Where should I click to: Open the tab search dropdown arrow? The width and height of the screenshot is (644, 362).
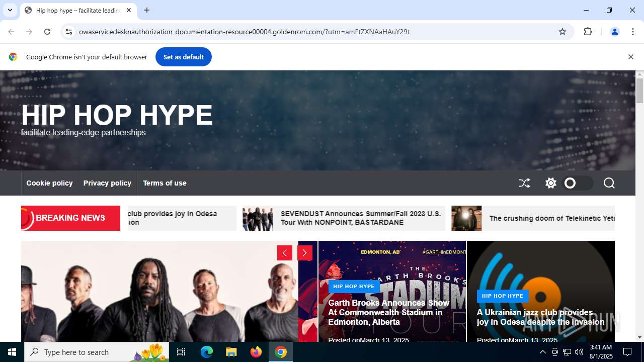point(10,10)
